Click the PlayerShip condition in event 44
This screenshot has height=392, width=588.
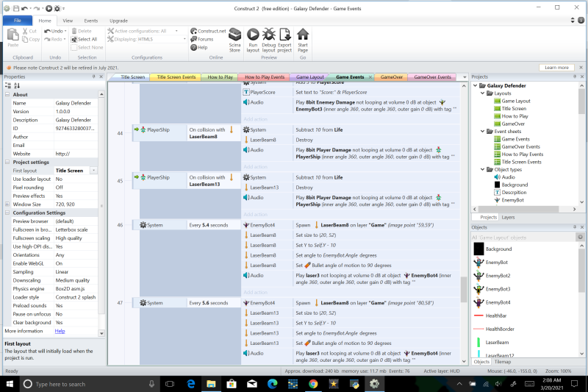158,129
